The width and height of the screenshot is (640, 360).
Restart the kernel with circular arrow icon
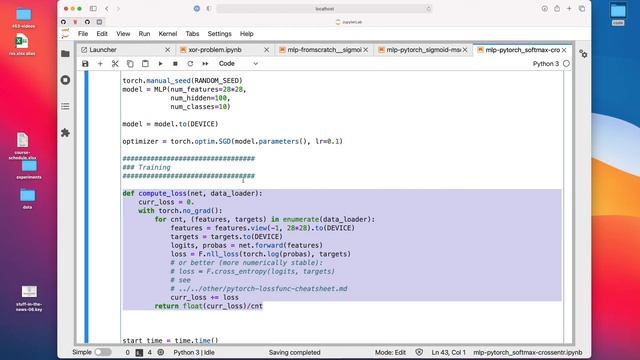(x=190, y=64)
